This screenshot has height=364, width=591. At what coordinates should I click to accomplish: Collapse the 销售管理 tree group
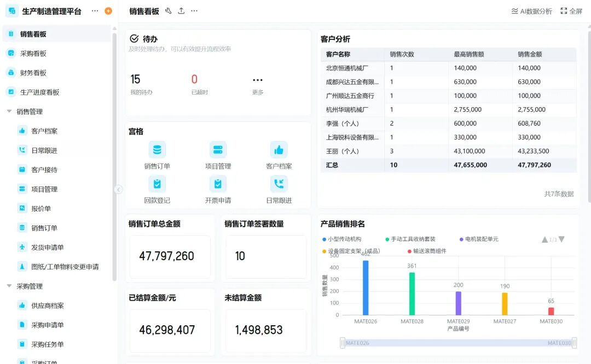pyautogui.click(x=9, y=111)
